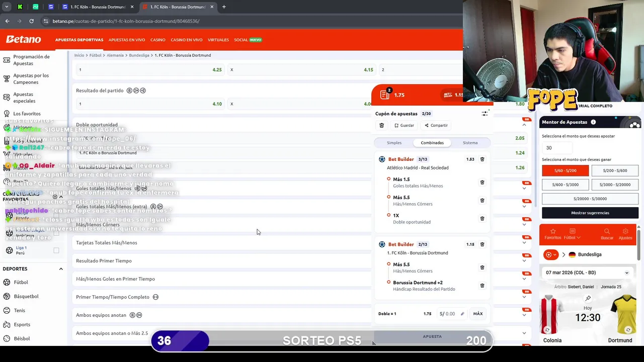Click the refresh icon on Colonia jersey
The width and height of the screenshot is (644, 362).
(x=547, y=330)
